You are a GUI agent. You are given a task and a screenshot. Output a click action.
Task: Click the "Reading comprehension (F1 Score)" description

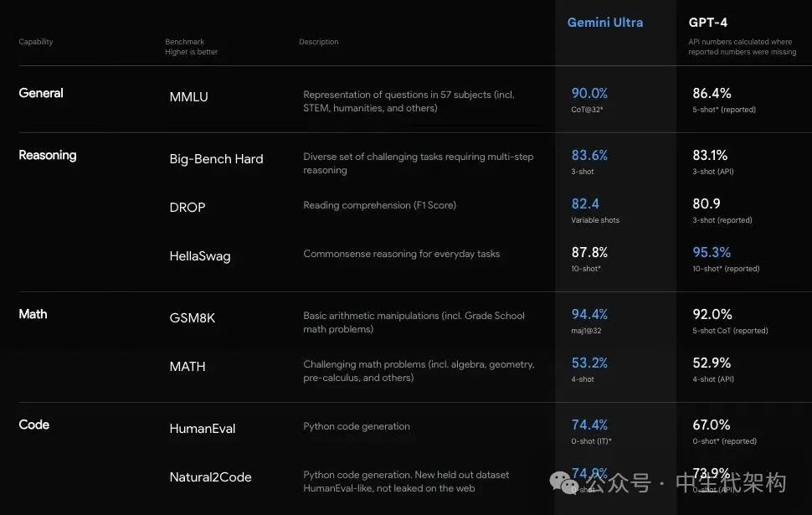379,205
